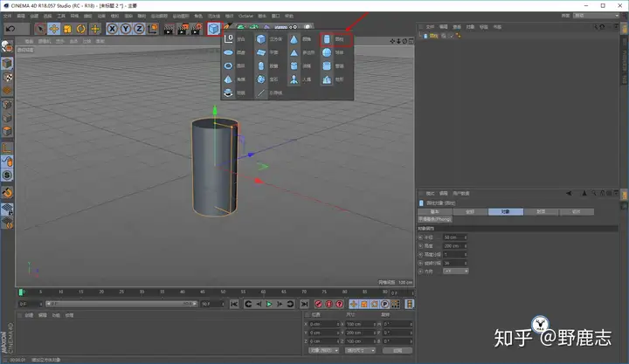Image resolution: width=629 pixels, height=364 pixels.
Task: Open the object coordinate mode dropdown
Action: point(325,350)
